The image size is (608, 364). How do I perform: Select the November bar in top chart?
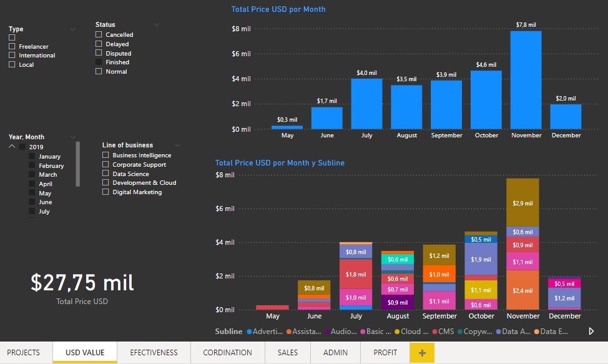pyautogui.click(x=526, y=79)
